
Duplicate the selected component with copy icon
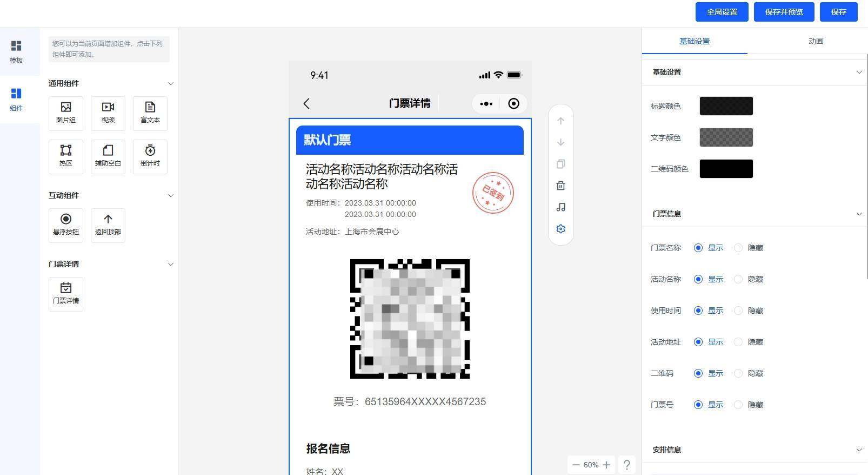[x=560, y=164]
